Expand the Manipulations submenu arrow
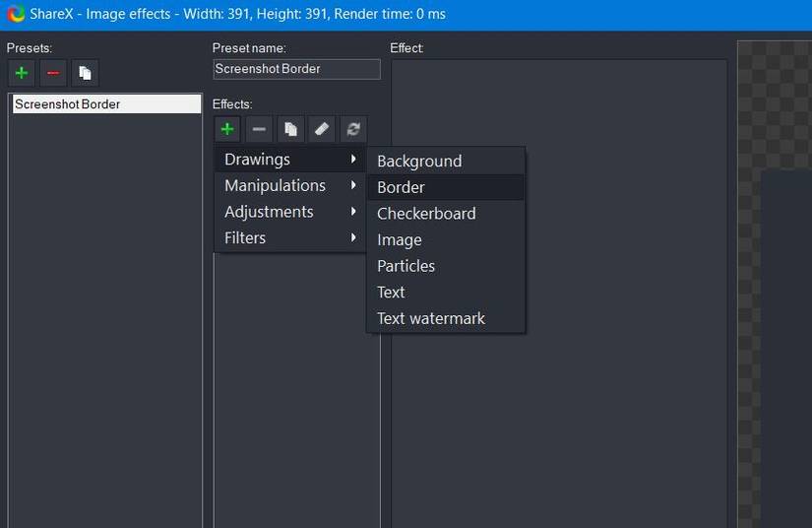Viewport: 812px width, 528px height. pos(353,185)
